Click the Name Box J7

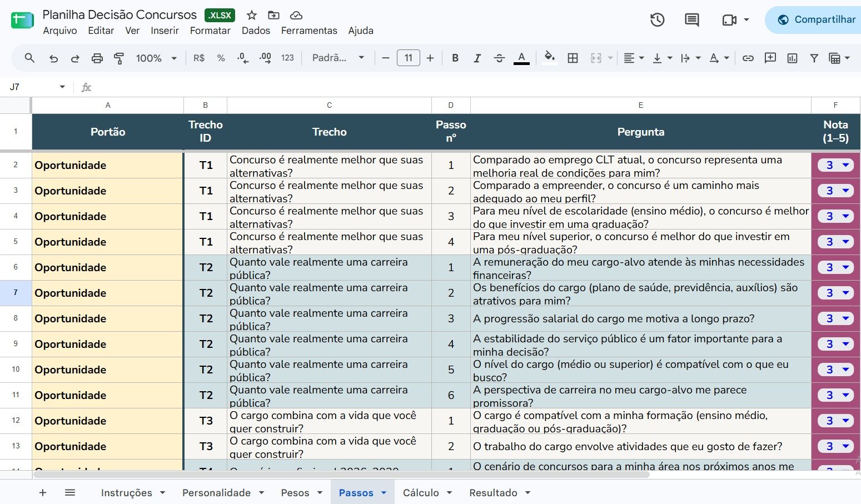click(37, 87)
